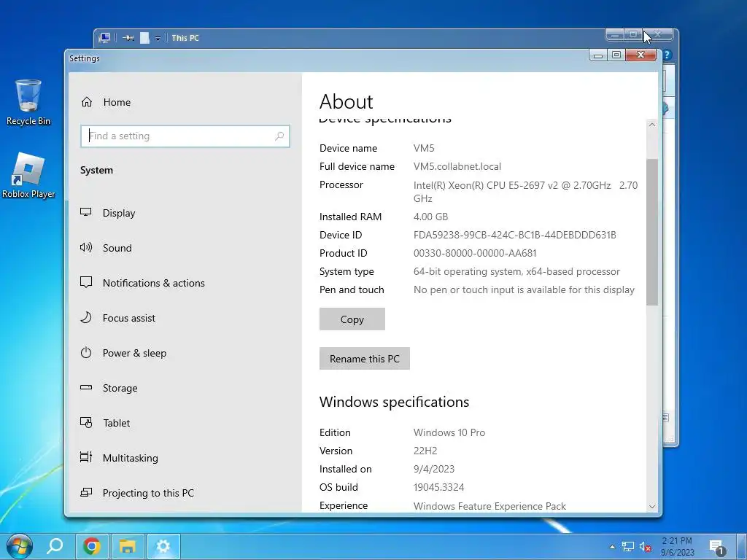The width and height of the screenshot is (747, 560).
Task: Click full device name VM5.collabnet.local
Action: click(x=457, y=167)
